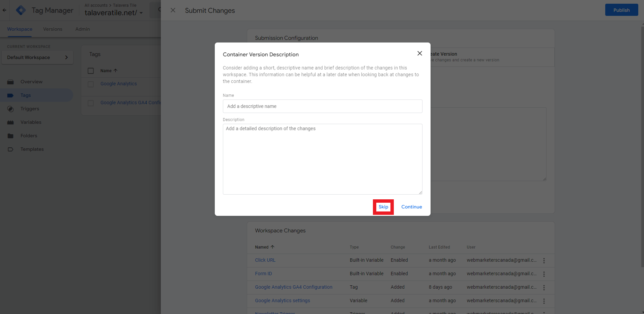
Task: Check the Google Analytics GA4 Configuration tag checkbox
Action: [91, 103]
